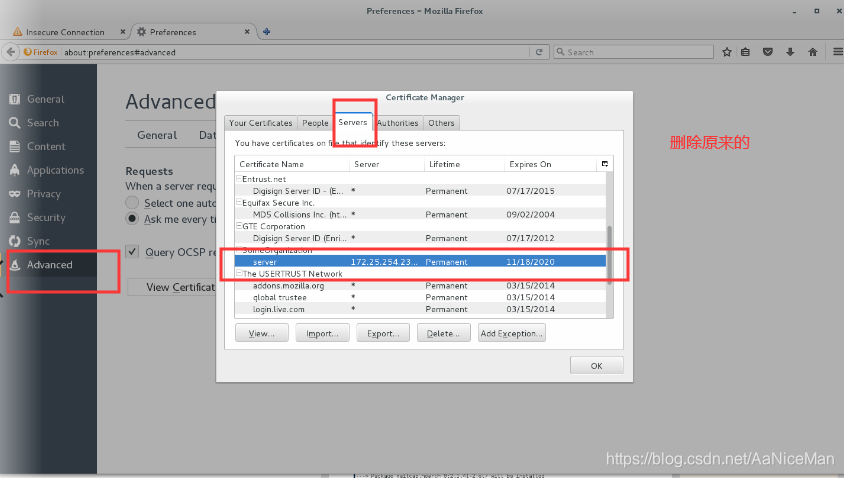The height and width of the screenshot is (478, 844).
Task: Click the home icon in toolbar
Action: click(813, 52)
